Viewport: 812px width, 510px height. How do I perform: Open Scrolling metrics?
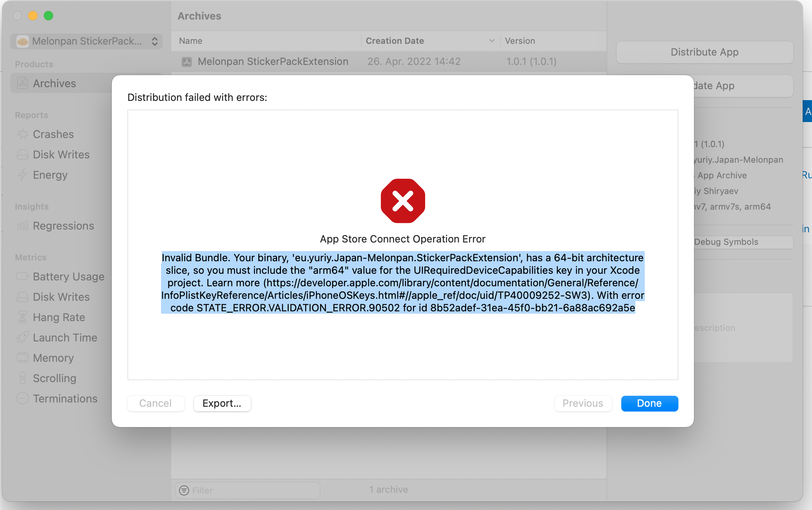[54, 378]
